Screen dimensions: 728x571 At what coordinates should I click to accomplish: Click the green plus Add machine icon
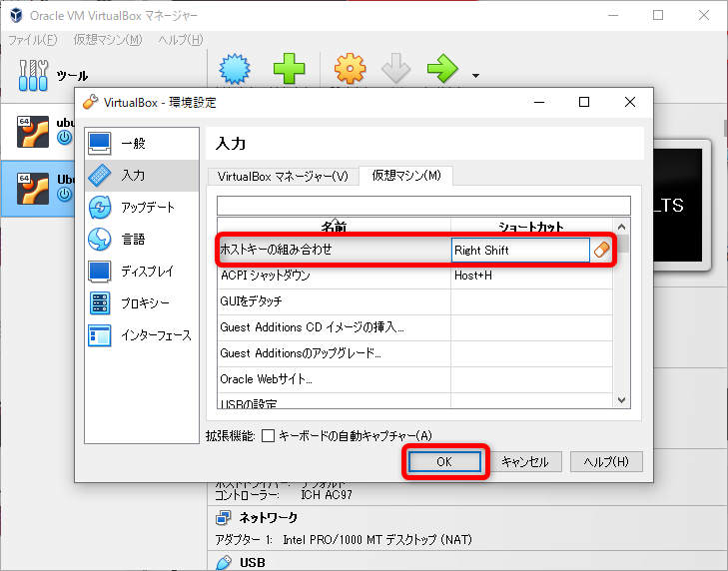289,68
